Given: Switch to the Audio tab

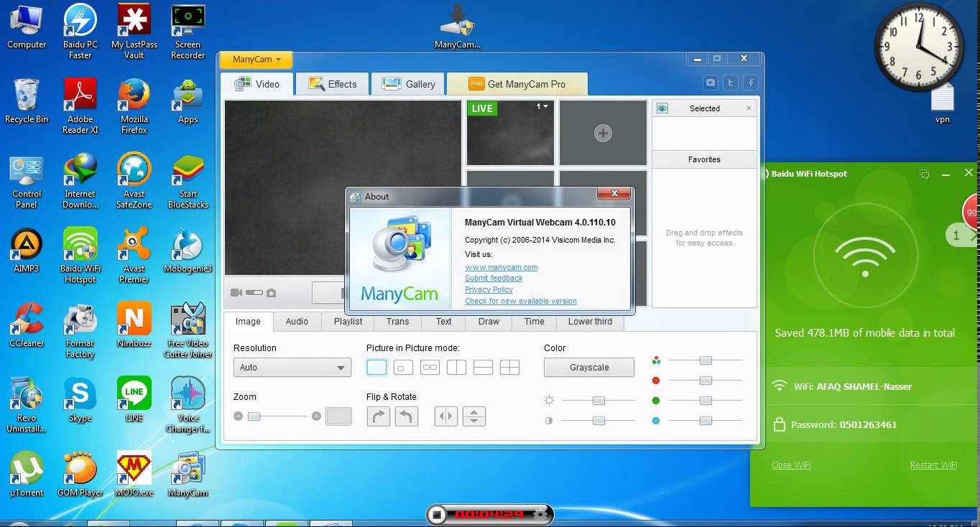Looking at the screenshot, I should pyautogui.click(x=297, y=322).
